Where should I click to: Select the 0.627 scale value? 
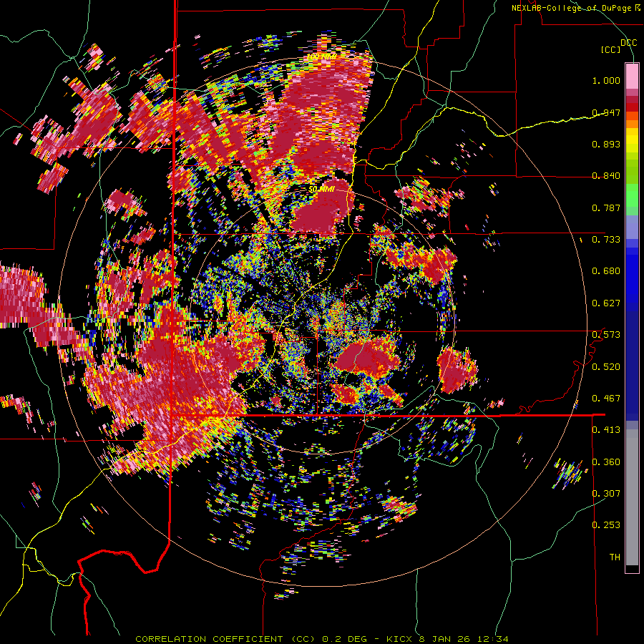606,303
